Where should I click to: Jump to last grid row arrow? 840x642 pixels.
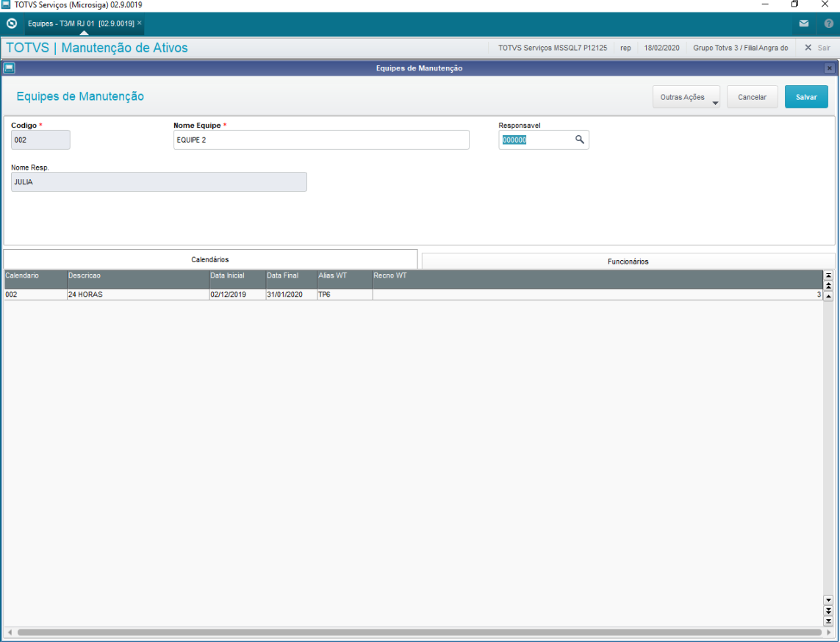[x=828, y=621]
